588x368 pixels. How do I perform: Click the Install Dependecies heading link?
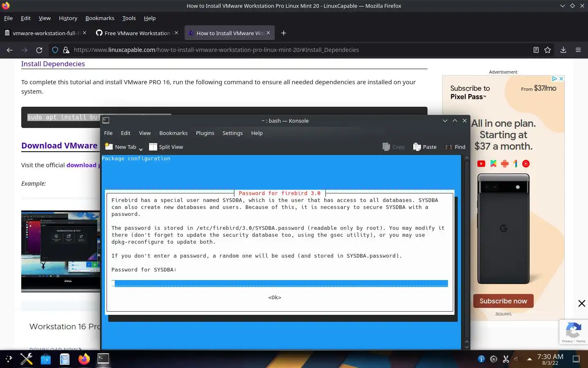point(53,64)
